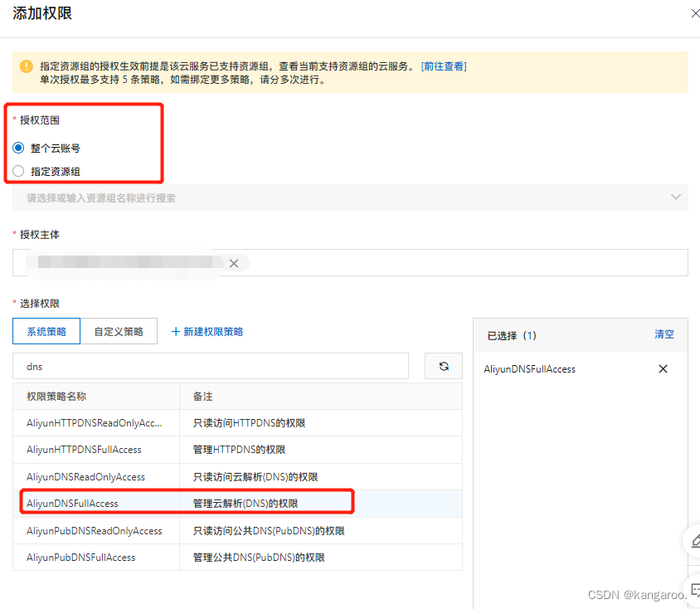Switch to 自定义策略 tab
700x609 pixels.
[x=119, y=331]
